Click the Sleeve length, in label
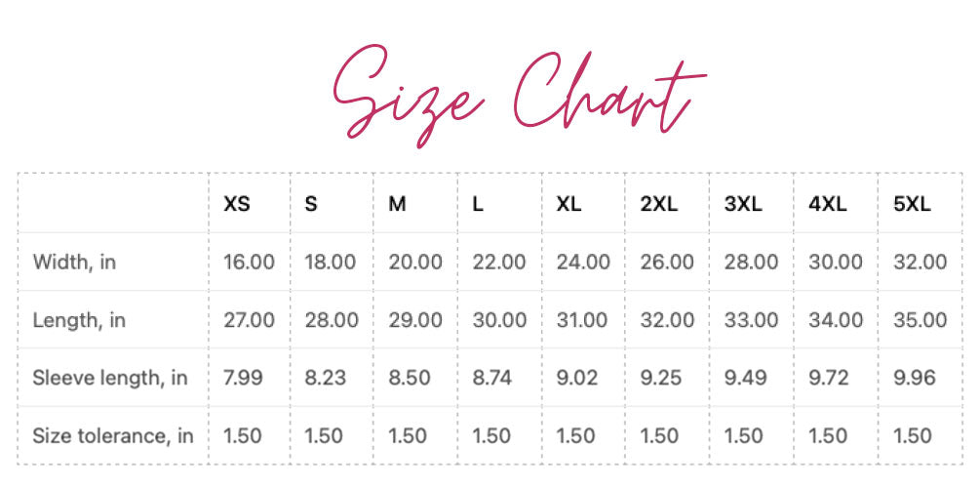Screen dimensions: 980x488 tap(110, 378)
